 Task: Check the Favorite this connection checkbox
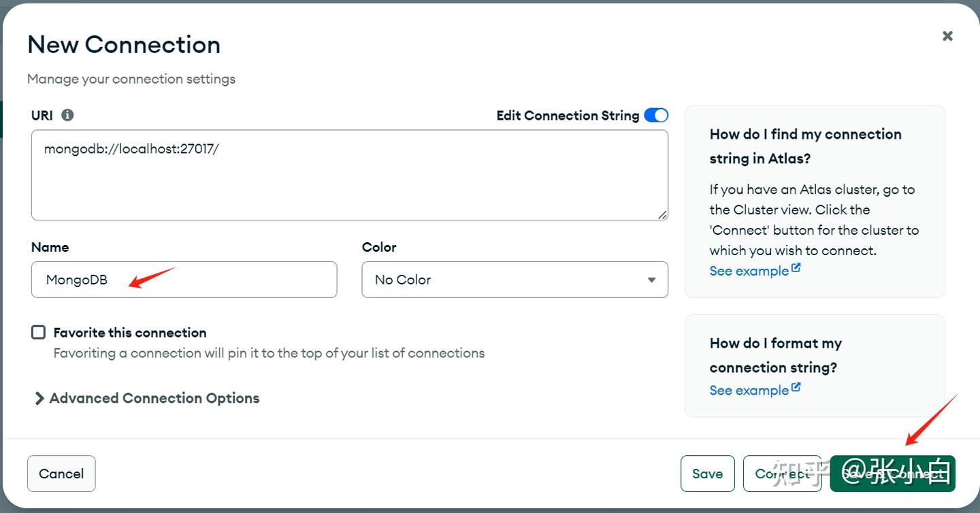39,332
